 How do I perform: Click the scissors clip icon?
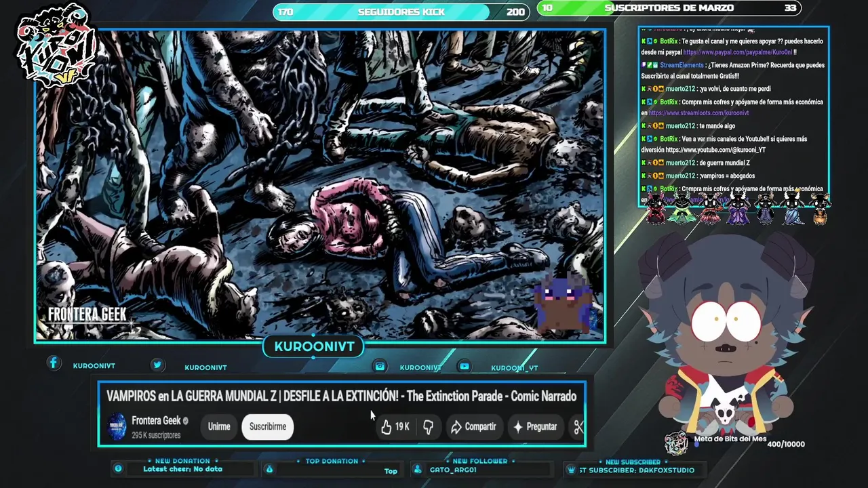coord(578,426)
